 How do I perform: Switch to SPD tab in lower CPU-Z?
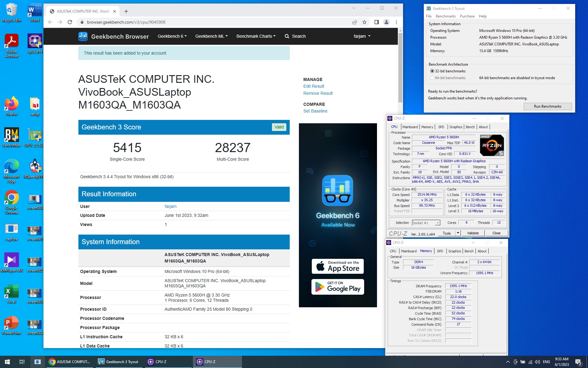[440, 251]
